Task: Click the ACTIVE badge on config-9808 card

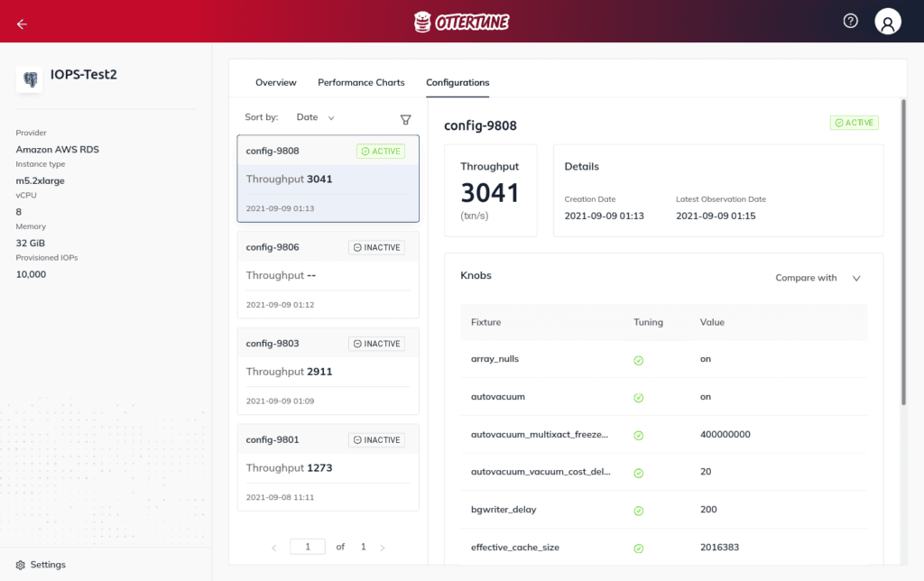Action: (x=381, y=152)
